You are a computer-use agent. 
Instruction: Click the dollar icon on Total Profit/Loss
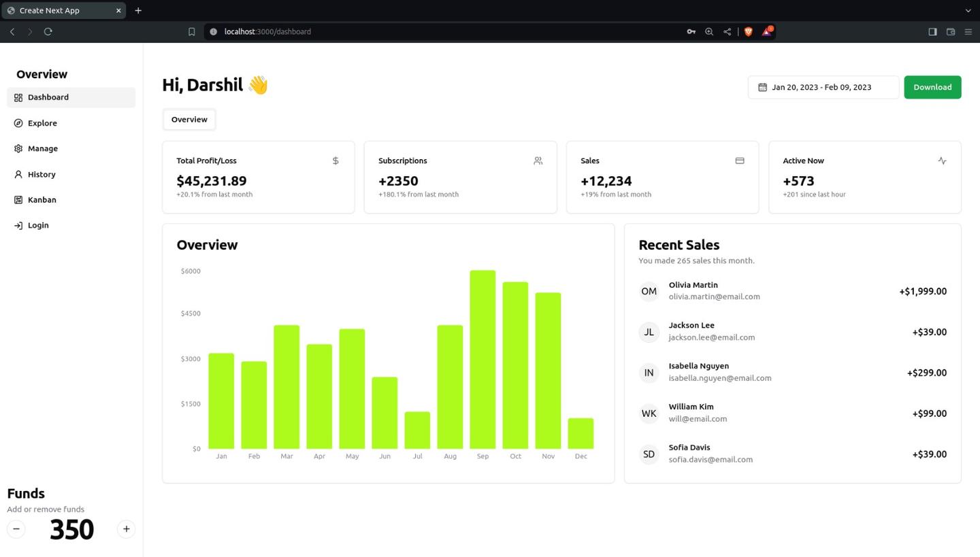[336, 161]
